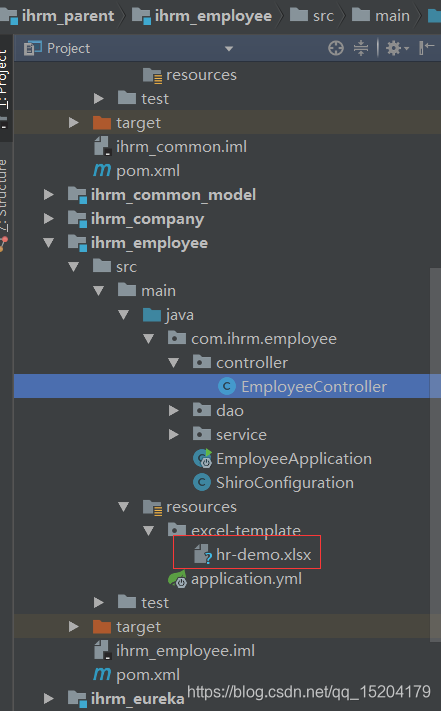Open the Project view dropdown arrow
The image size is (441, 711).
tap(229, 49)
